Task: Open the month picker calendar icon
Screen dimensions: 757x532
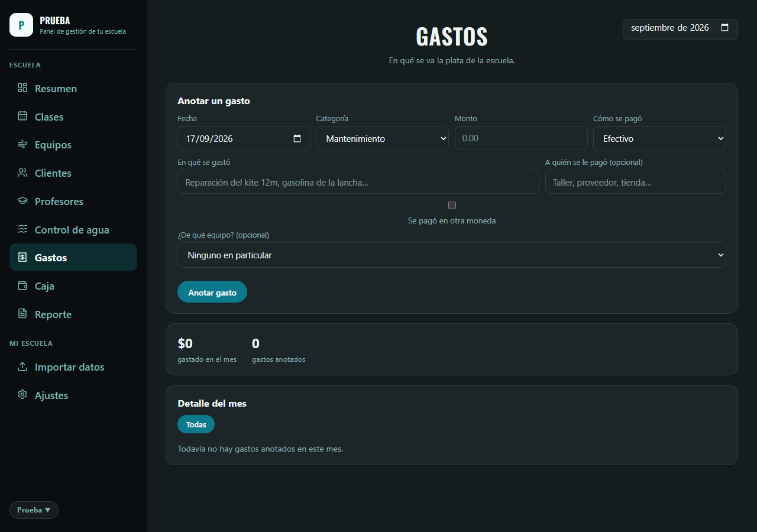Action: [725, 28]
